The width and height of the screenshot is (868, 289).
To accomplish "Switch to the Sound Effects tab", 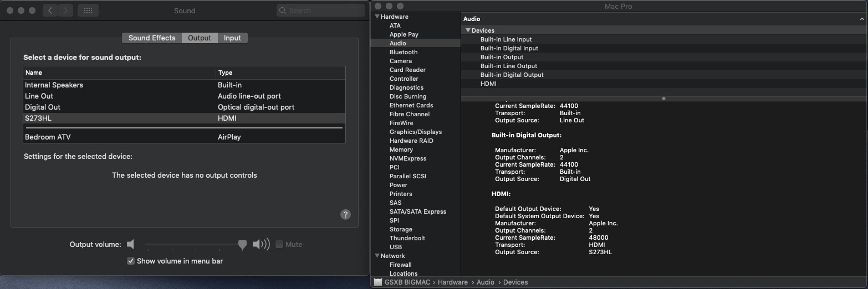I will tap(152, 38).
